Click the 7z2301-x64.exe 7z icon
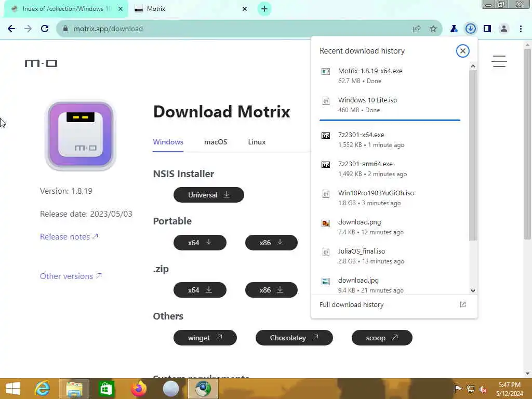 pyautogui.click(x=326, y=136)
